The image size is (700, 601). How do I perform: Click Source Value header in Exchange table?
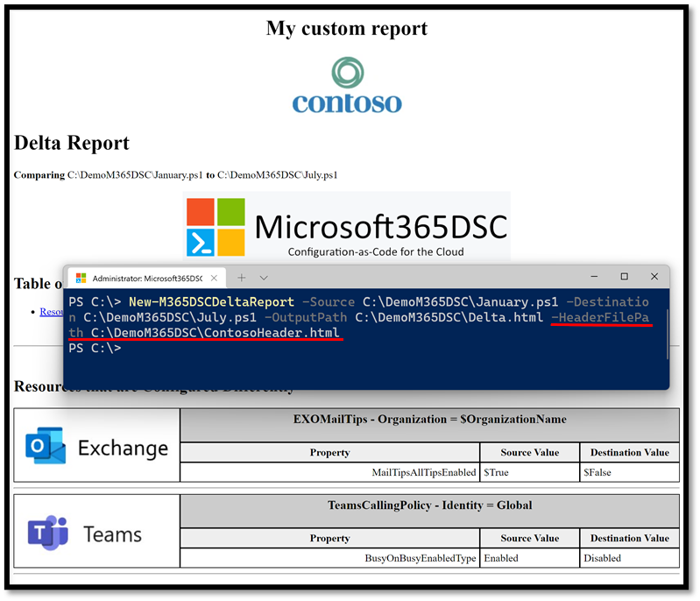click(x=529, y=452)
